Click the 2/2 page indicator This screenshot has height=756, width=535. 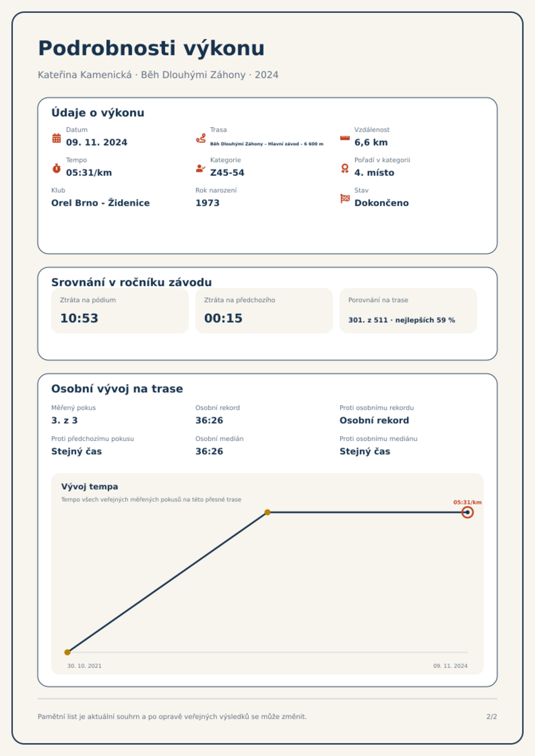(492, 717)
